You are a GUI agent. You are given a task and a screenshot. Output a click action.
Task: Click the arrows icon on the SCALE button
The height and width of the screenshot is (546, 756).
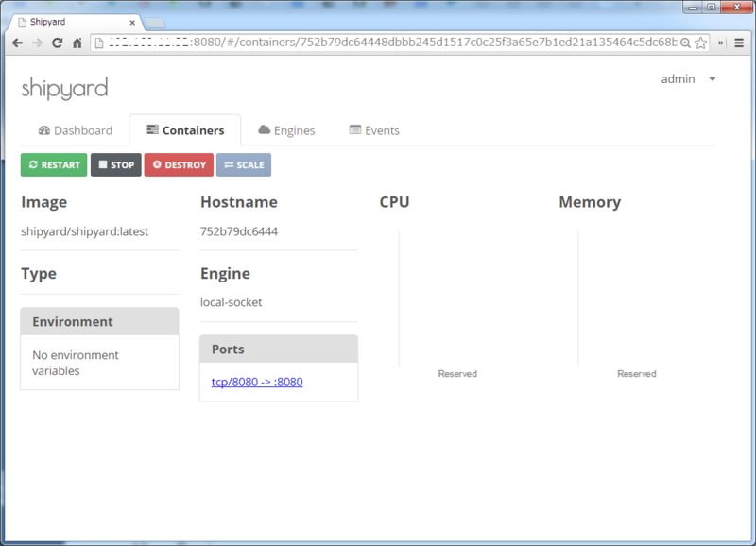[x=228, y=164]
